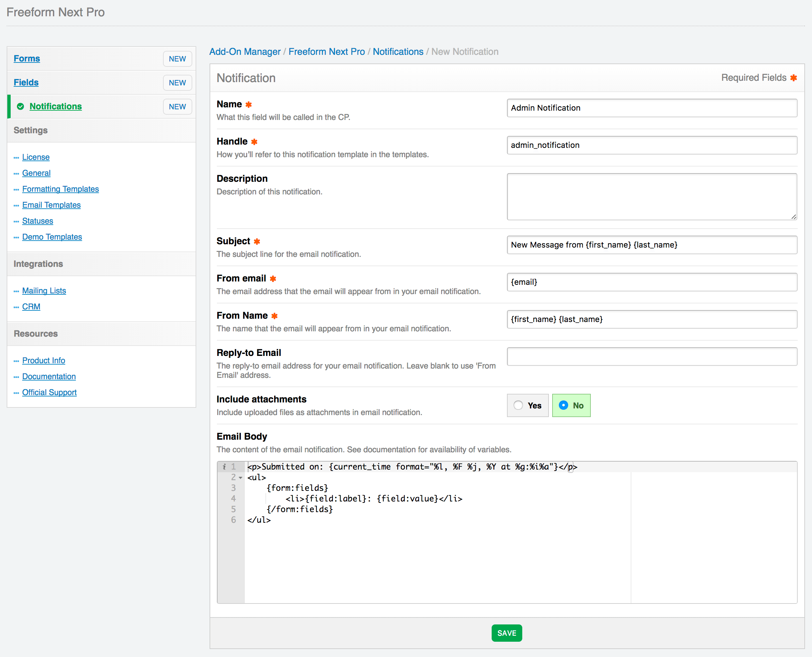
Task: Open the General settings menu item
Action: point(36,173)
